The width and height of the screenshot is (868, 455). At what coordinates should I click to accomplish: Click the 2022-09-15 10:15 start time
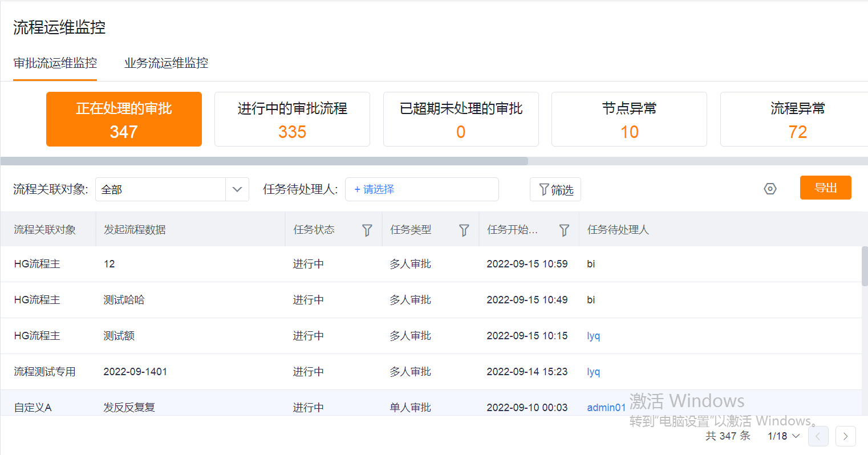click(527, 336)
